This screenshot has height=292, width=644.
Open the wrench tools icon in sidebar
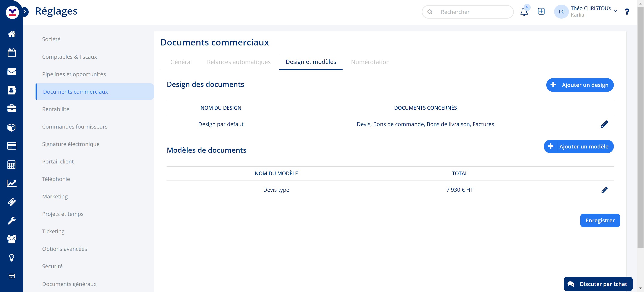pyautogui.click(x=11, y=220)
